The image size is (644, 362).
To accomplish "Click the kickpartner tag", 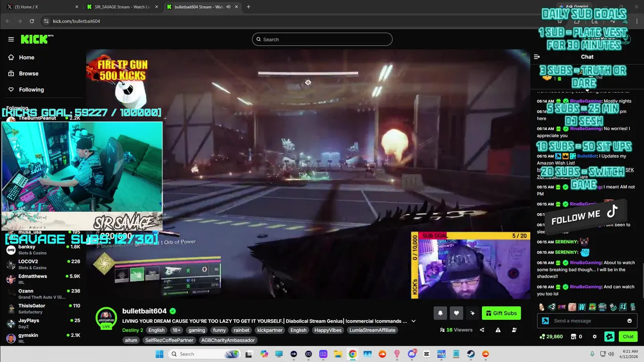I will click(x=270, y=330).
